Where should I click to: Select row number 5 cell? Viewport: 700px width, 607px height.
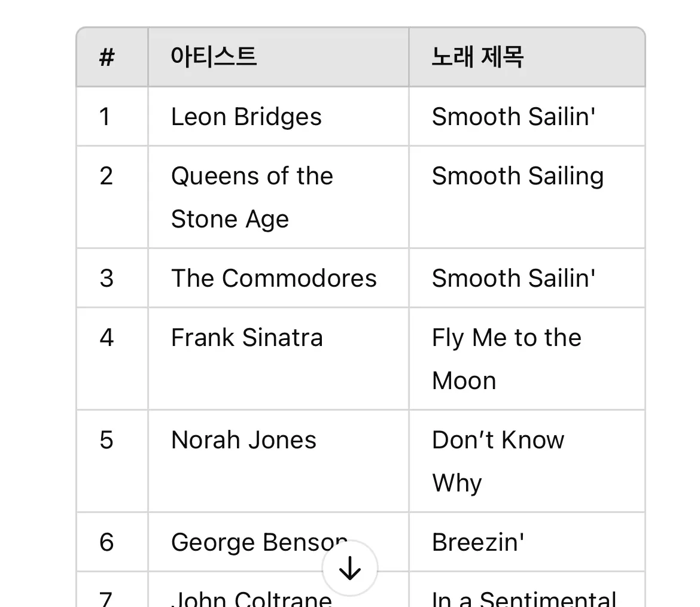click(x=106, y=441)
